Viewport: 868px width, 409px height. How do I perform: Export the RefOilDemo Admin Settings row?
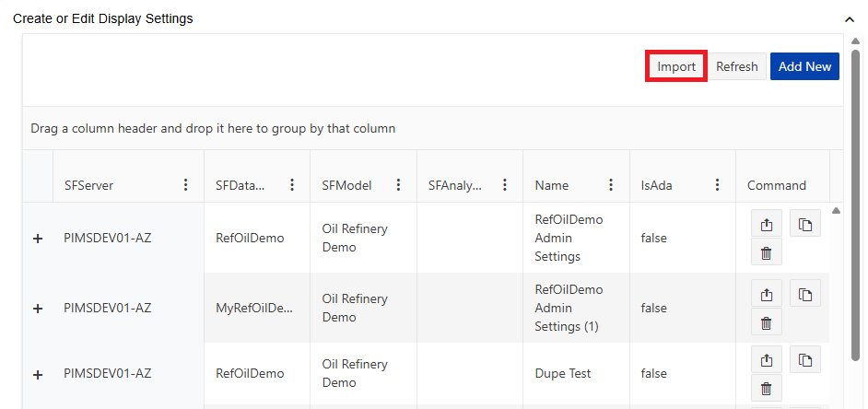click(766, 226)
